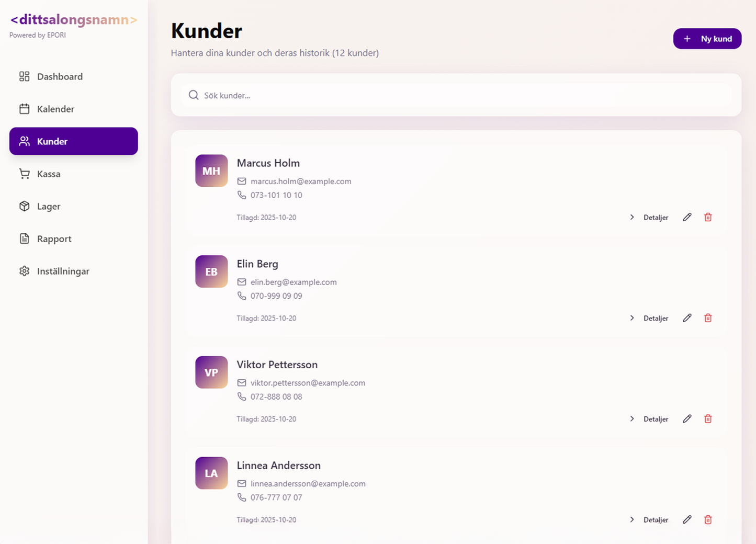756x544 pixels.
Task: Click the trash icon for Elin Berg
Action: [x=708, y=318]
